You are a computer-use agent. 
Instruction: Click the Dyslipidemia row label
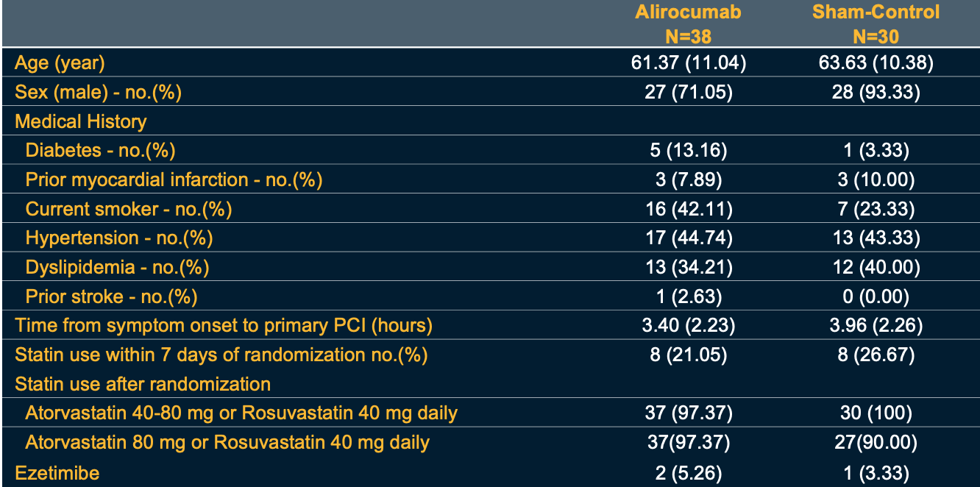click(x=117, y=267)
